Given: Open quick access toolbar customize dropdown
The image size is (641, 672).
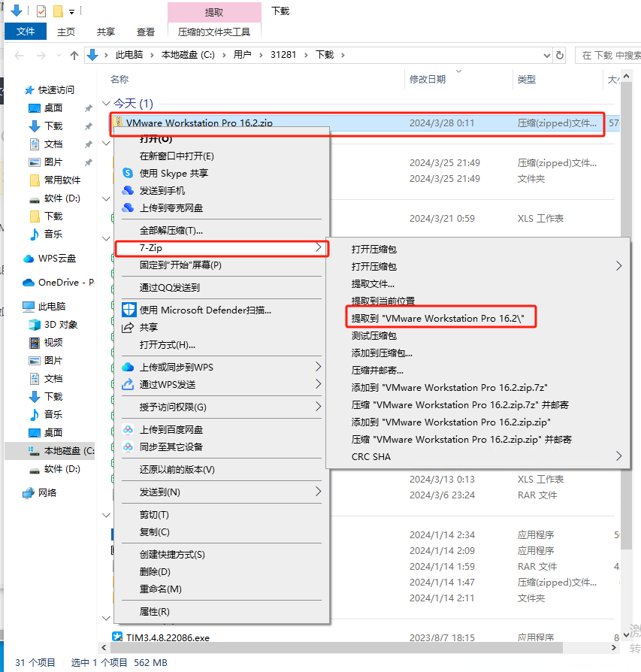Looking at the screenshot, I should [x=71, y=11].
